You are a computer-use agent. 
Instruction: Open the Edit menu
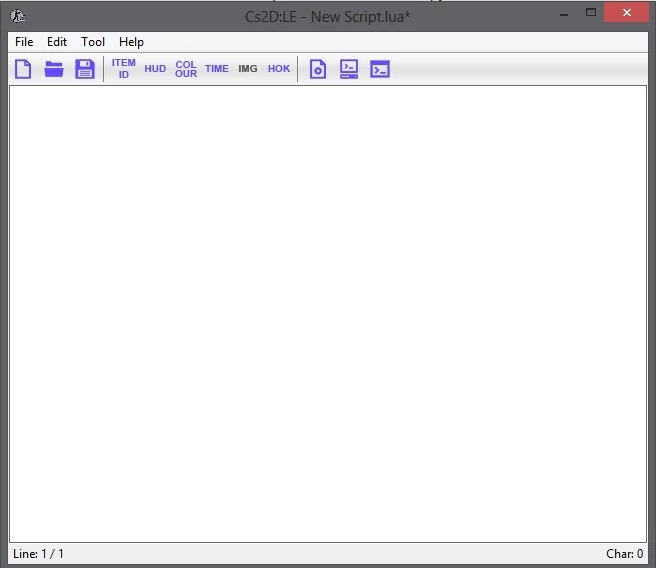(x=57, y=42)
